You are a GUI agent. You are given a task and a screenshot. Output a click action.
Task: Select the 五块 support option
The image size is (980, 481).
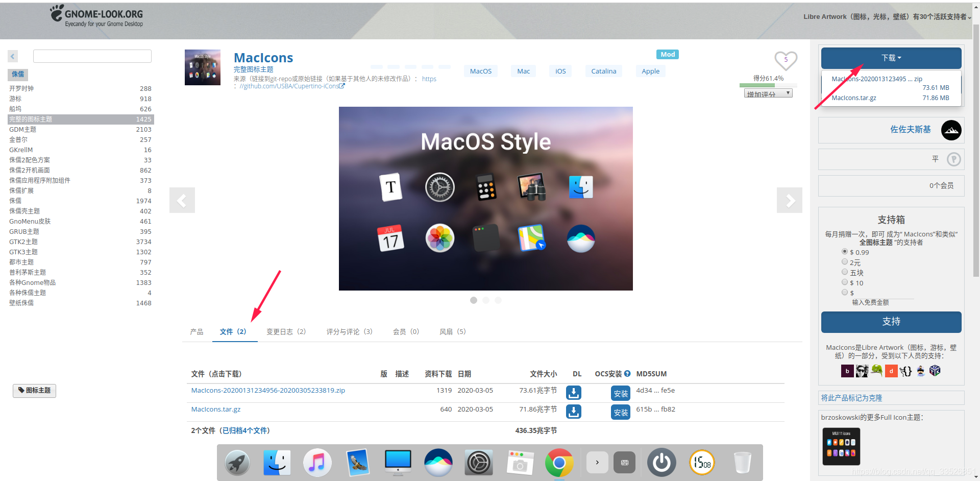coord(844,272)
